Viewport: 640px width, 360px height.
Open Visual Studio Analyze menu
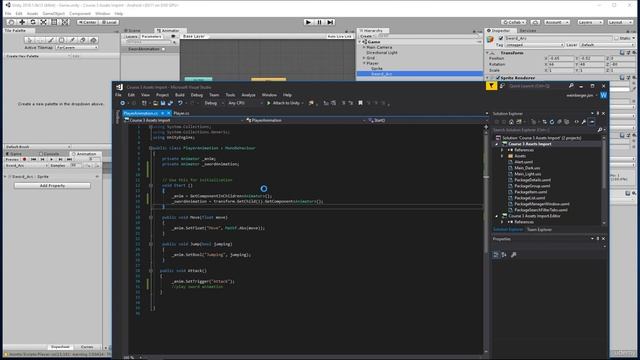point(248,95)
